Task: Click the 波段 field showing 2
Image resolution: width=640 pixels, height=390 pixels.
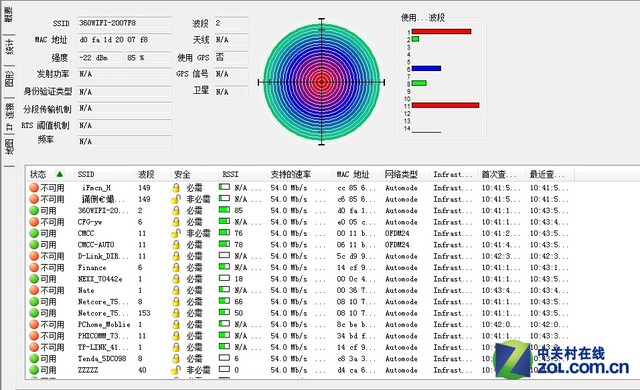Action: click(x=231, y=23)
